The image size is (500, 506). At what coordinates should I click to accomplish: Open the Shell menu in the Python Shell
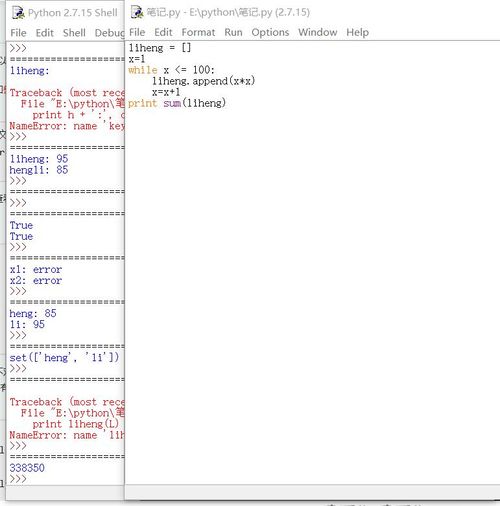click(74, 33)
